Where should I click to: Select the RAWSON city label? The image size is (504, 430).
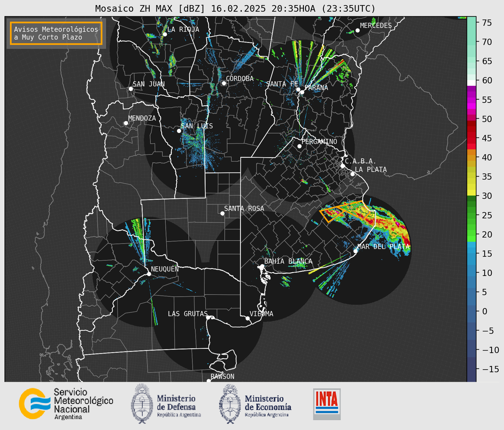click(222, 376)
